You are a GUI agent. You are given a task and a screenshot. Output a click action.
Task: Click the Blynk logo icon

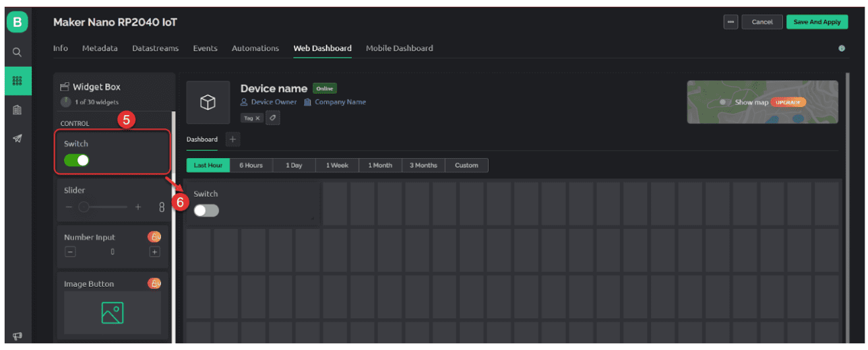tap(17, 22)
